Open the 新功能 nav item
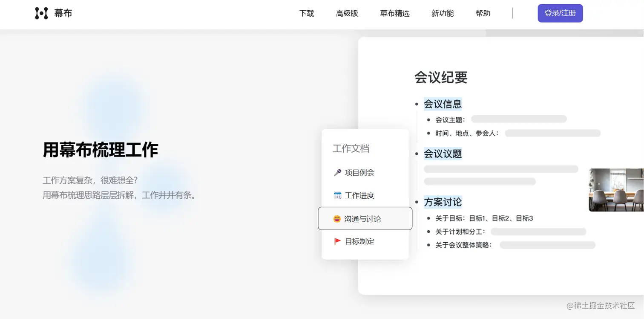644x319 pixels. click(x=443, y=14)
